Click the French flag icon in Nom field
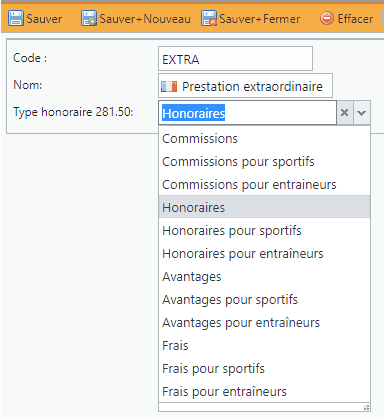384x419 pixels. tap(169, 87)
